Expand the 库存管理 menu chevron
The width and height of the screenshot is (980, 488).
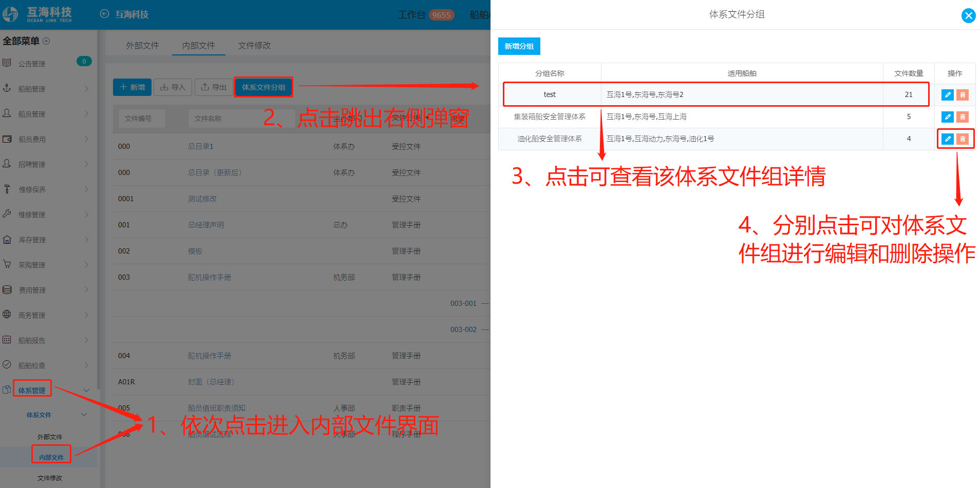86,240
